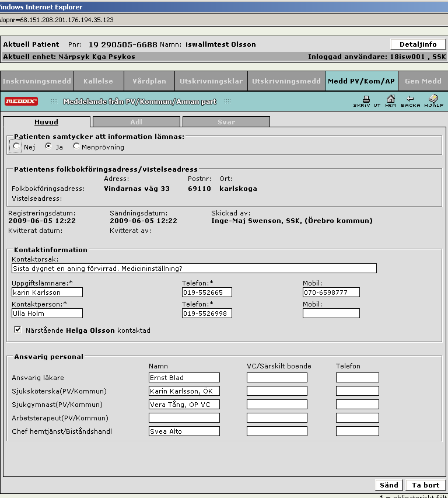Select the Ja consent radio button

click(x=48, y=146)
